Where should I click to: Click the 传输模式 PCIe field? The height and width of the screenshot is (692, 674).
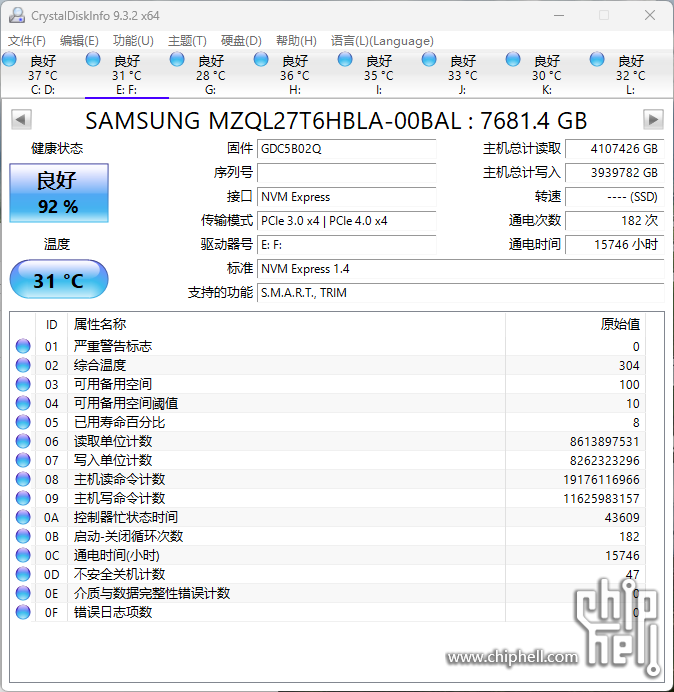[x=346, y=221]
